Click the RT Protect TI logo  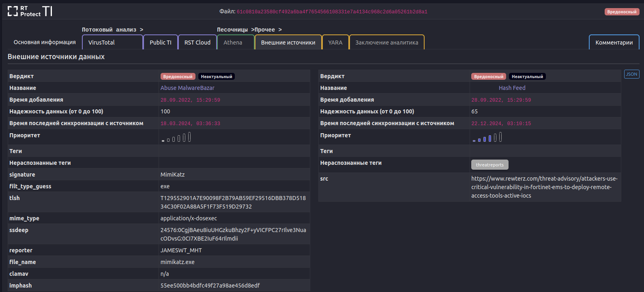(x=30, y=11)
